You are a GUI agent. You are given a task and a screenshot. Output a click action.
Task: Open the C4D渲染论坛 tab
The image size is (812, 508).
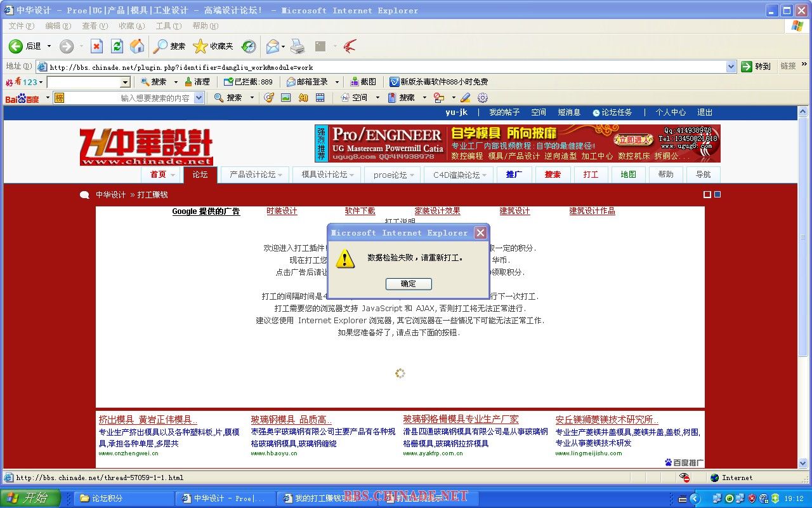pos(459,175)
